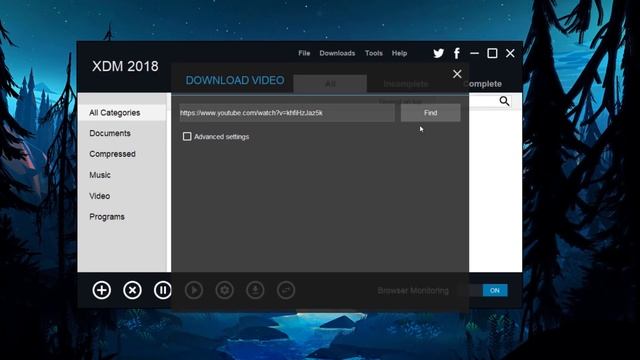Viewport: 640px width, 360px height.
Task: Switch to the Complete tab
Action: 482,84
